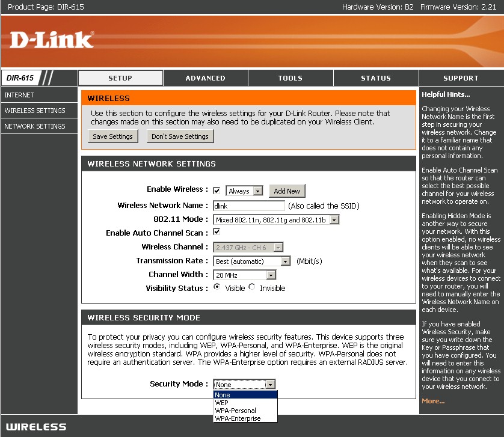Click the Wireless Security Mode heading
Viewport: 504px width, 437px height.
(x=144, y=317)
